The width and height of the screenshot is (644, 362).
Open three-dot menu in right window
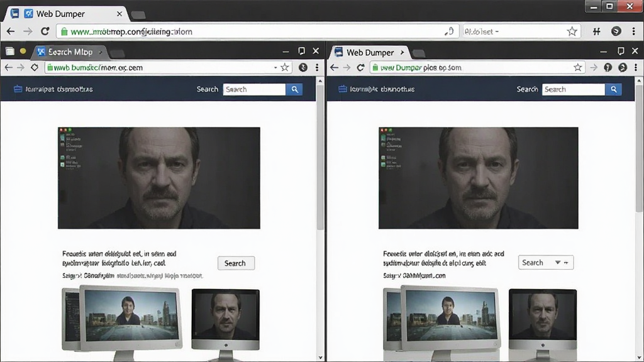point(636,67)
